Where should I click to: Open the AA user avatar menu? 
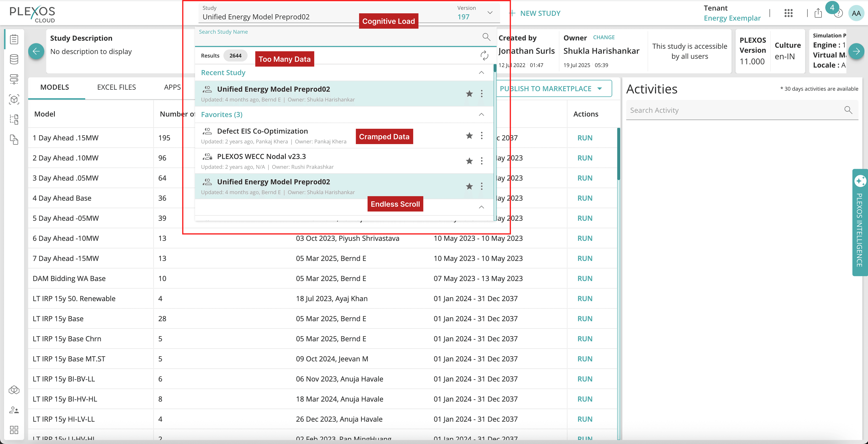(x=856, y=13)
